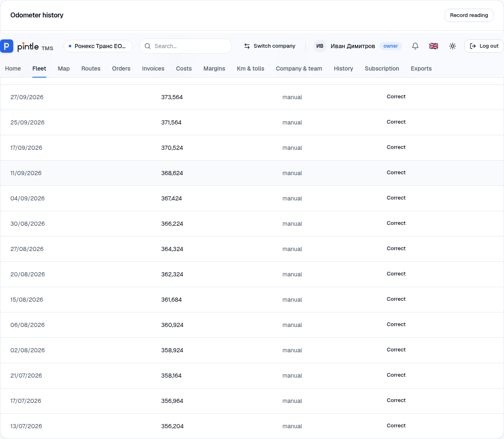504x439 pixels.
Task: Navigate to the Invoices tab
Action: 153,68
